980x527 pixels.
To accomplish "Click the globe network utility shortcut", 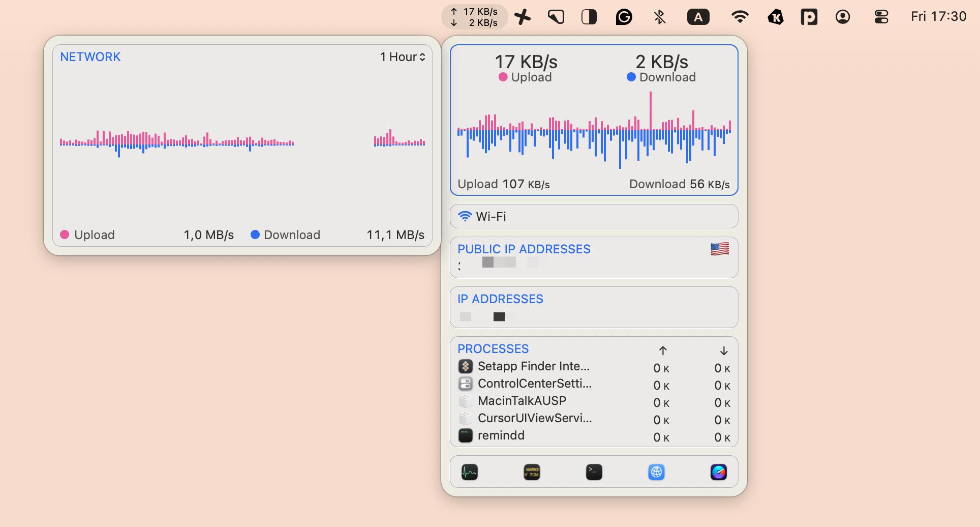I will pos(656,472).
